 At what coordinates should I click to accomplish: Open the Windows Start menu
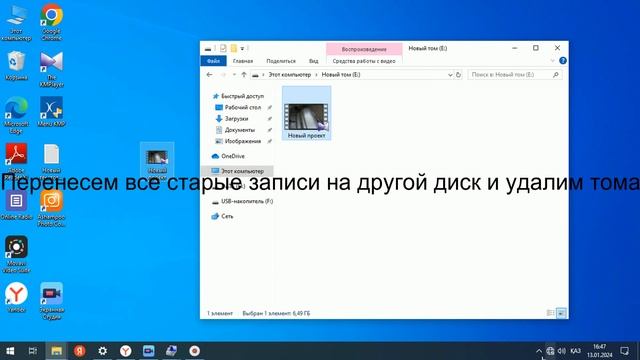point(10,351)
